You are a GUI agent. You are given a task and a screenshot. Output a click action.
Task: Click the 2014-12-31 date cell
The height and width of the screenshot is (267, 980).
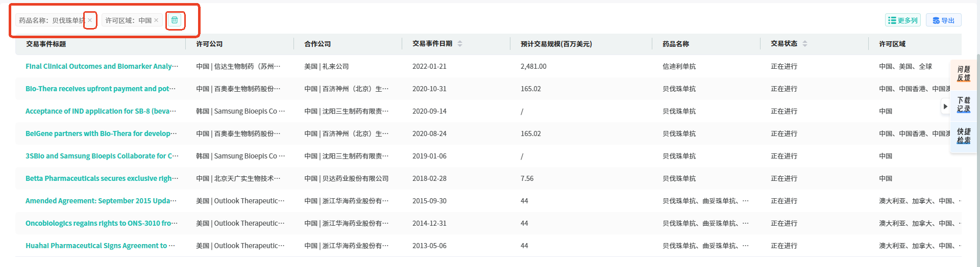tap(429, 223)
